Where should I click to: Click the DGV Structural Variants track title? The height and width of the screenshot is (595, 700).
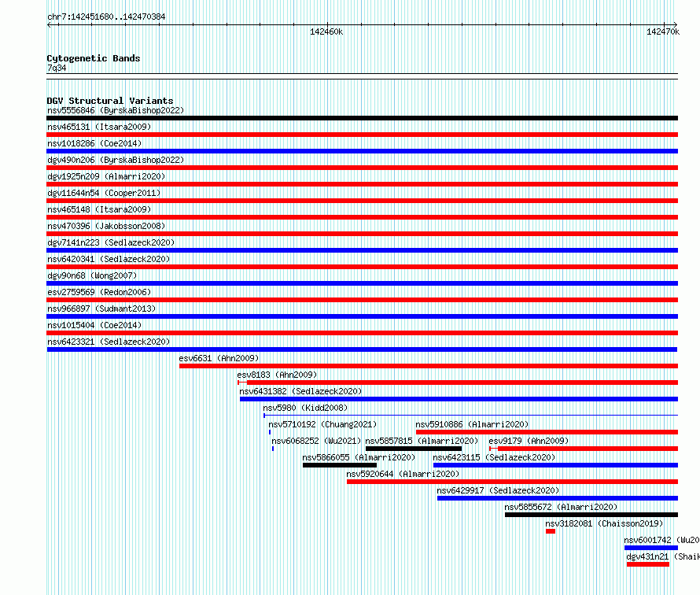point(110,101)
